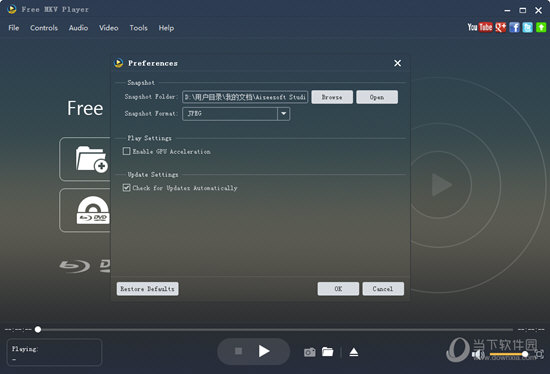Viewport: 550px width, 374px height.
Task: Click Restore Defaults button
Action: (147, 289)
